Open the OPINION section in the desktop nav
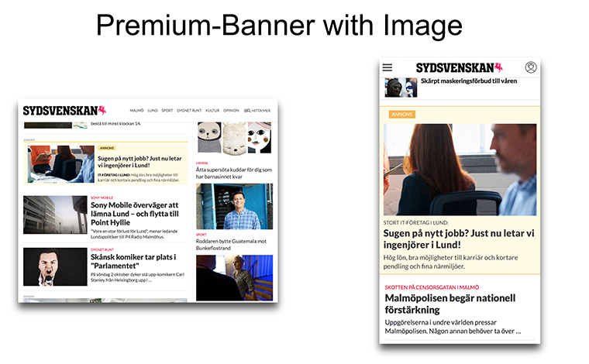This screenshot has width=589, height=364. [231, 110]
